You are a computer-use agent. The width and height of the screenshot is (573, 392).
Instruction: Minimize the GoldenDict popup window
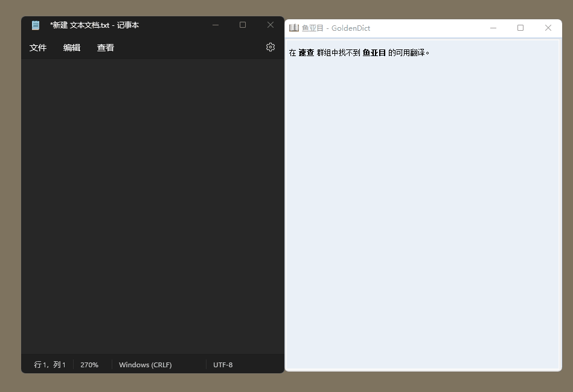point(493,28)
